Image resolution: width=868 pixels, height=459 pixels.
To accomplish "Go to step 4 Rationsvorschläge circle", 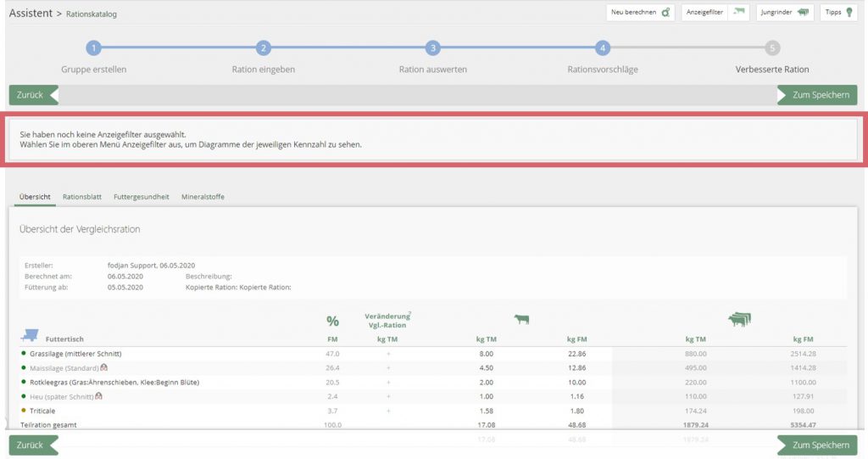I will [603, 48].
